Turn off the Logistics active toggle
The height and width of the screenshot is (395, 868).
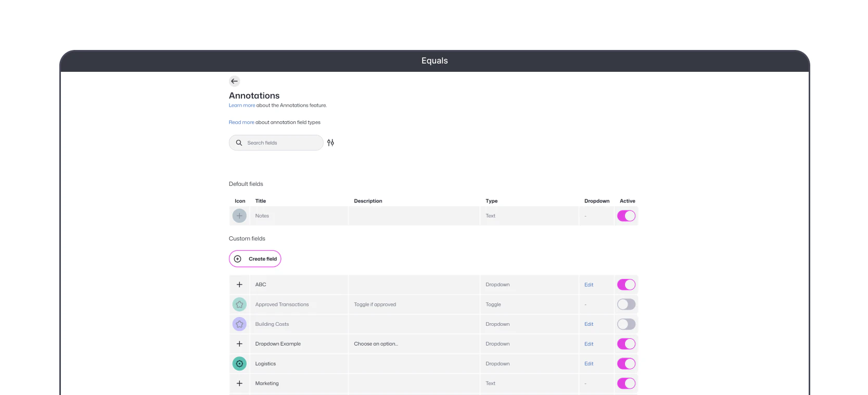[x=627, y=364]
